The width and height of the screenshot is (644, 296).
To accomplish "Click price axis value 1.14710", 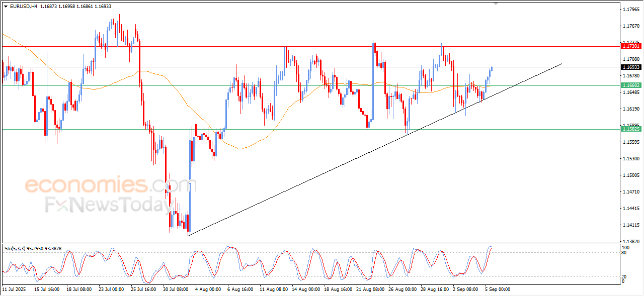I will [631, 192].
